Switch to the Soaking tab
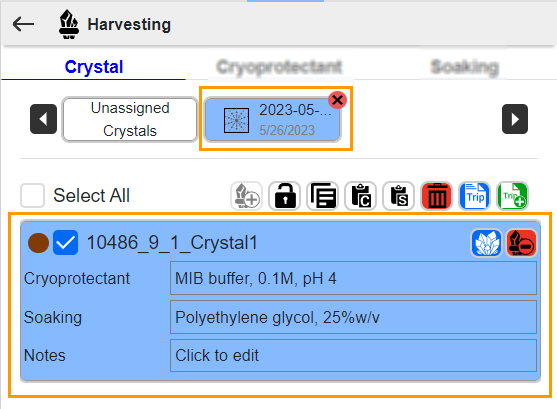Screen dimensions: 557x409 click(465, 67)
